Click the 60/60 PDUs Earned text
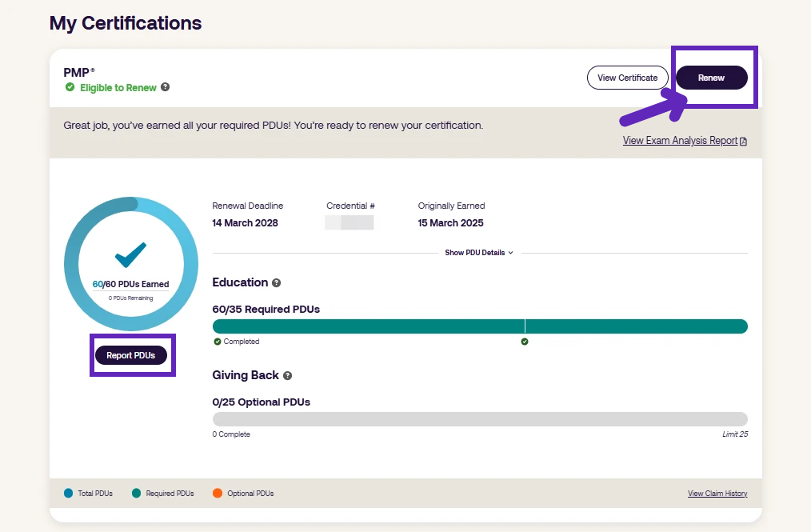Viewport: 811px width, 532px height. coord(130,284)
